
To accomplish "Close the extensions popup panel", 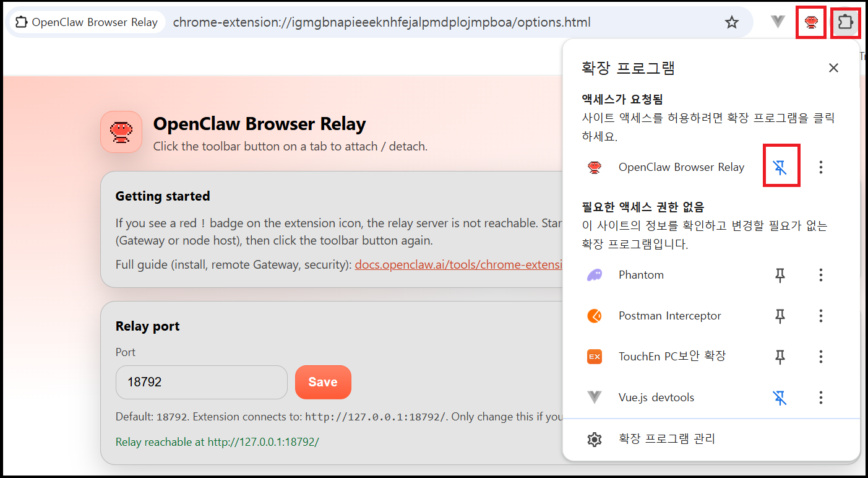I will tap(833, 68).
